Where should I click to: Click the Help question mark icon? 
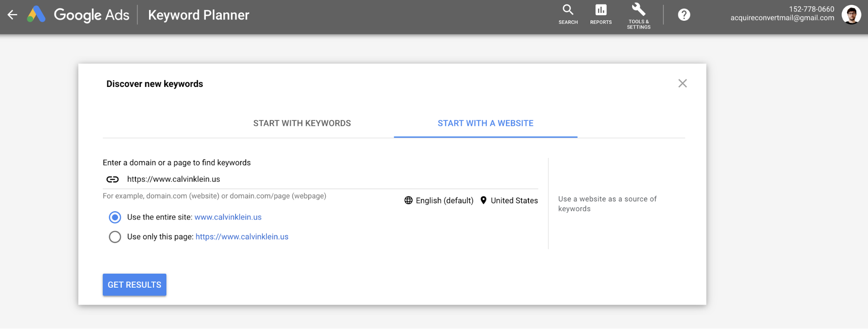pos(684,15)
